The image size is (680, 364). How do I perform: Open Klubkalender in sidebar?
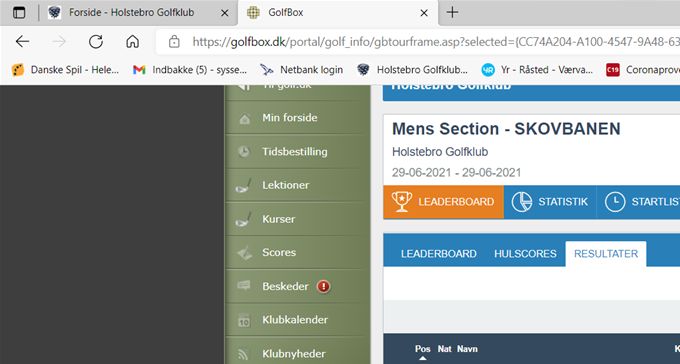[x=297, y=320]
